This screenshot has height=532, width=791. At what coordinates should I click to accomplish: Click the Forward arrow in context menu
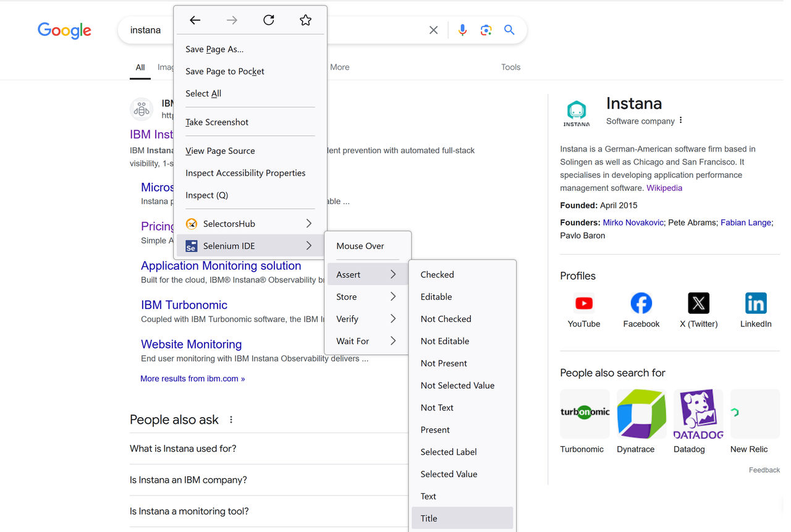tap(232, 20)
